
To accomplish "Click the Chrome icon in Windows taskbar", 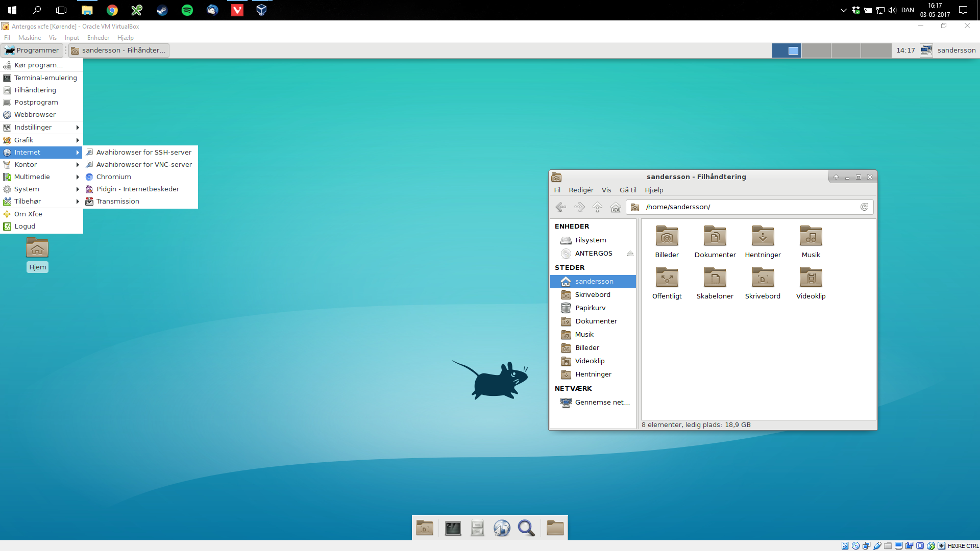I will 112,10.
